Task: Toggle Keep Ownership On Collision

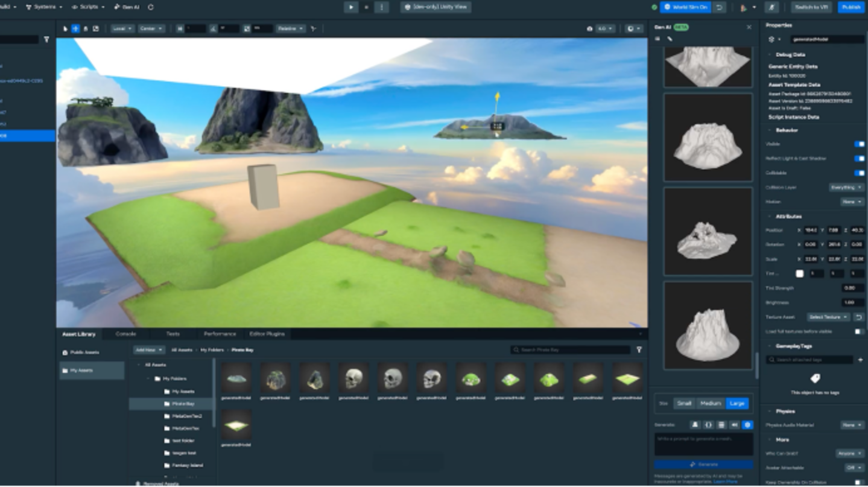Action: 859,482
